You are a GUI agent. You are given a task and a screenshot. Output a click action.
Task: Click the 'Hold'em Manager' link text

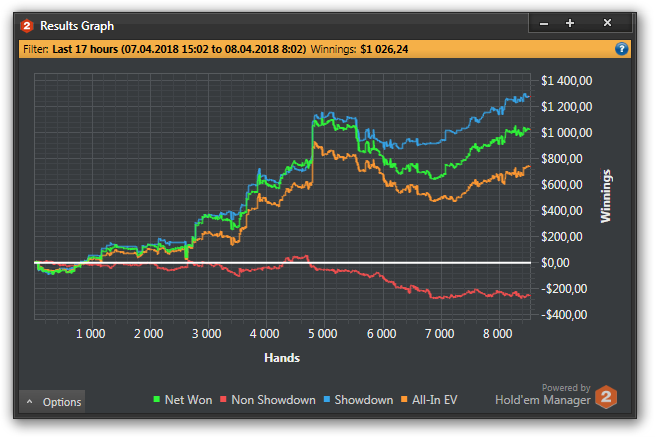coord(543,400)
